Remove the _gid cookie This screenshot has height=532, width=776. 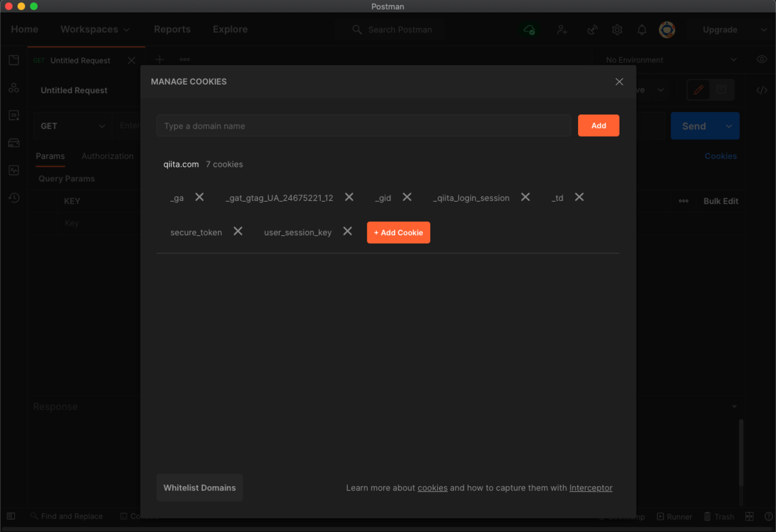point(407,197)
